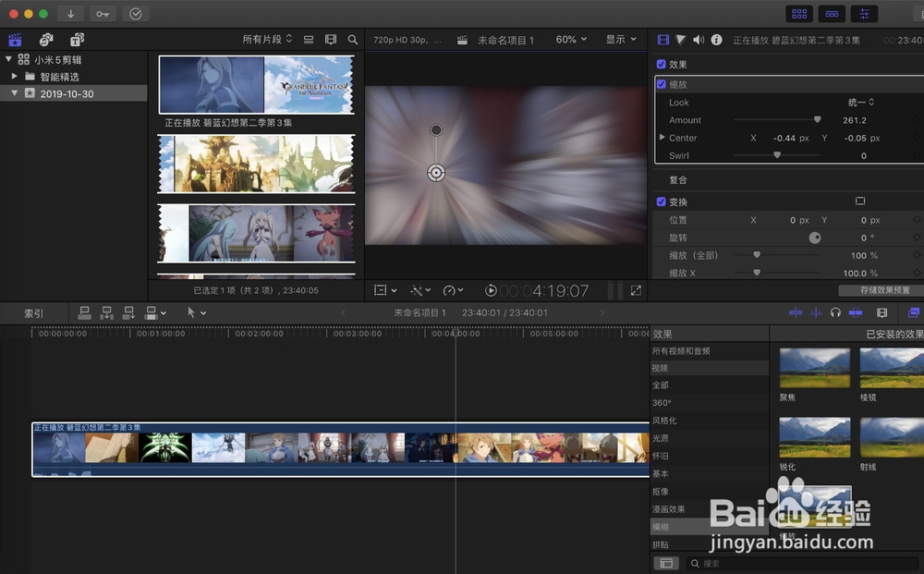The image size is (924, 574).
Task: Open 显示 view options dropdown
Action: tap(621, 39)
